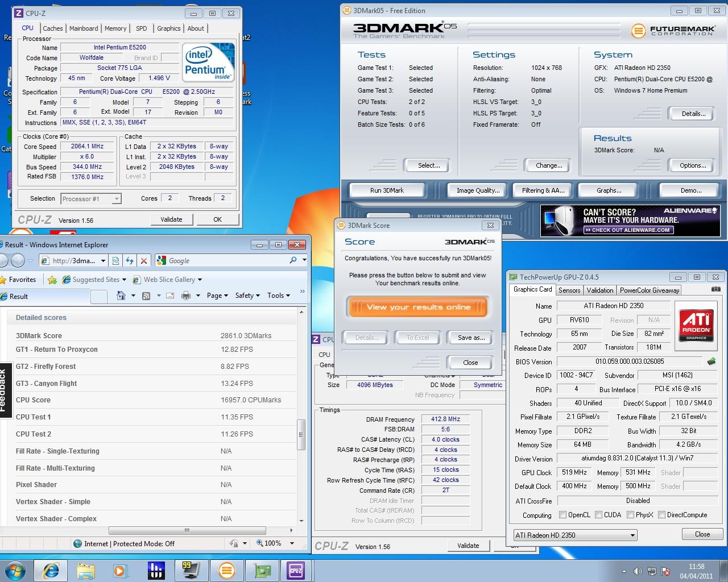Image resolution: width=728 pixels, height=582 pixels.
Task: Click the Add to Favorites Bar star icon
Action: [52, 280]
